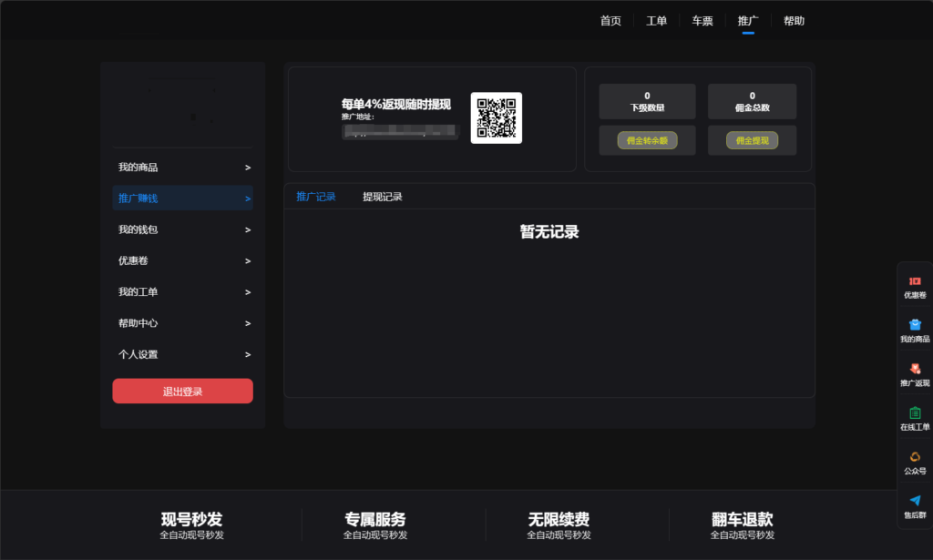Select the 推广记录 tab
Viewport: 933px width, 560px height.
(315, 197)
